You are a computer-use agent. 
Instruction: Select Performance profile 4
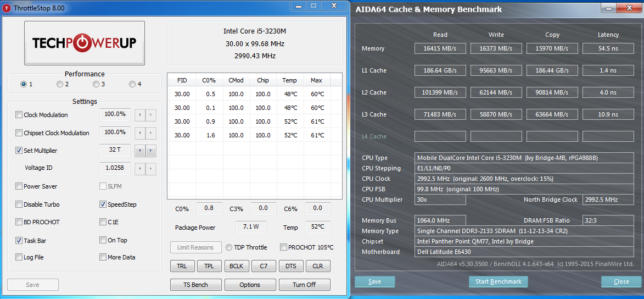pyautogui.click(x=132, y=84)
